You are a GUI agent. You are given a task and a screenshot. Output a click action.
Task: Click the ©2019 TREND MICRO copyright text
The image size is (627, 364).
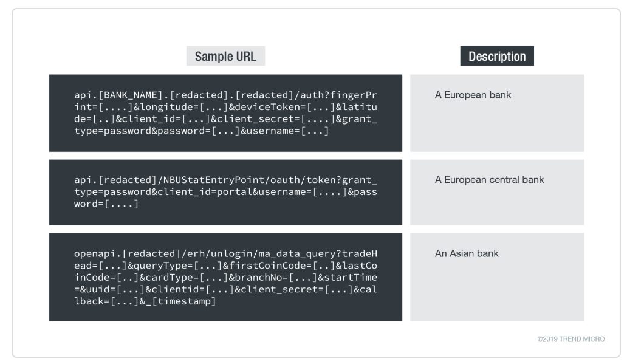570,339
